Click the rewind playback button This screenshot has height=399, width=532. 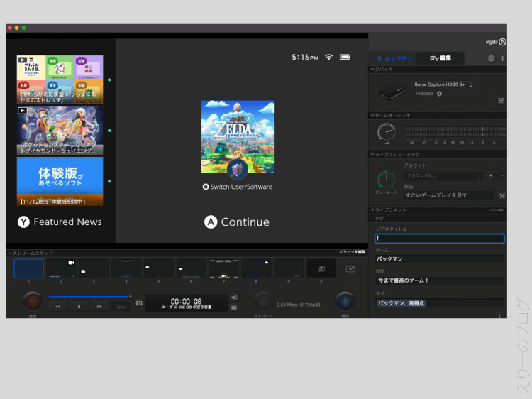57,307
